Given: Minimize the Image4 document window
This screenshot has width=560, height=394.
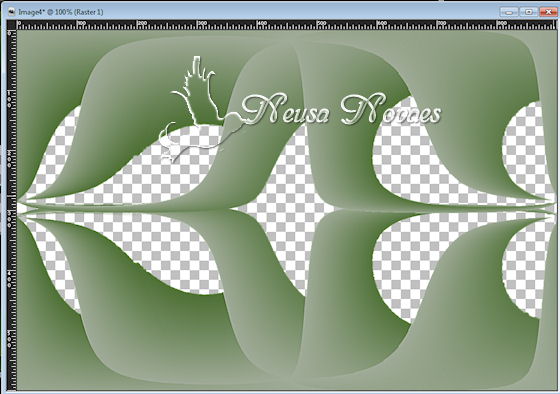Looking at the screenshot, I should coord(509,12).
